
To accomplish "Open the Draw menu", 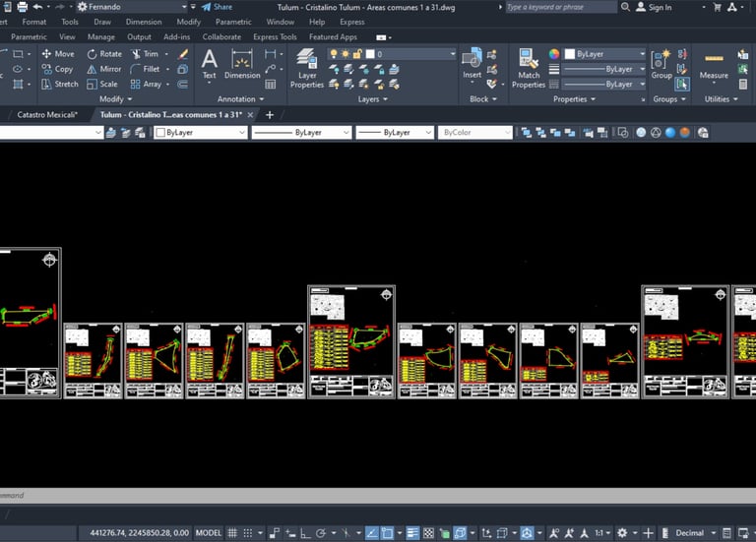I will point(102,22).
